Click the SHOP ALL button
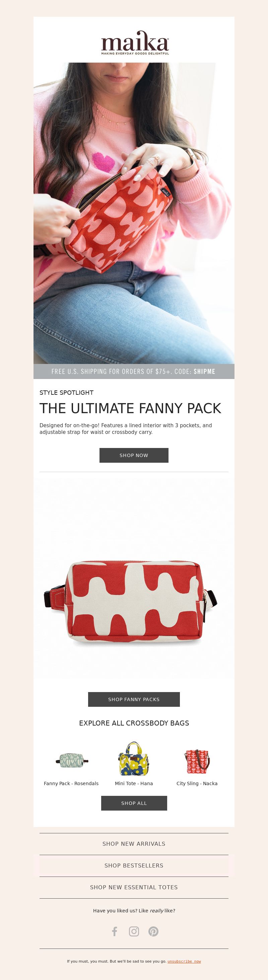The height and width of the screenshot is (980, 268). coord(134,803)
